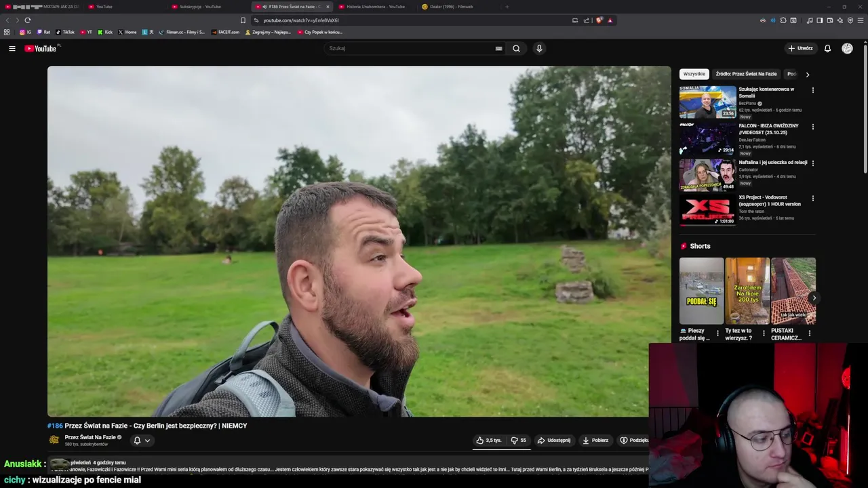Open the XS Project video thumbnail
Viewport: 868px width, 488px height.
(x=707, y=211)
